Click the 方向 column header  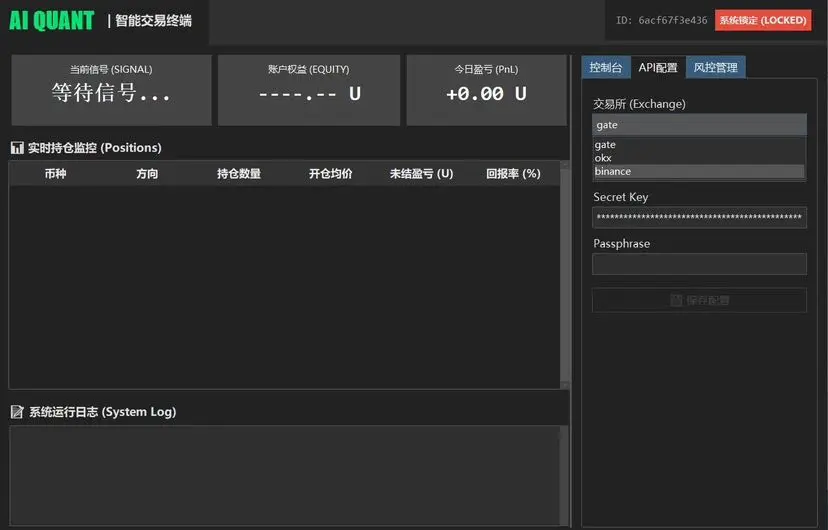[x=147, y=173]
